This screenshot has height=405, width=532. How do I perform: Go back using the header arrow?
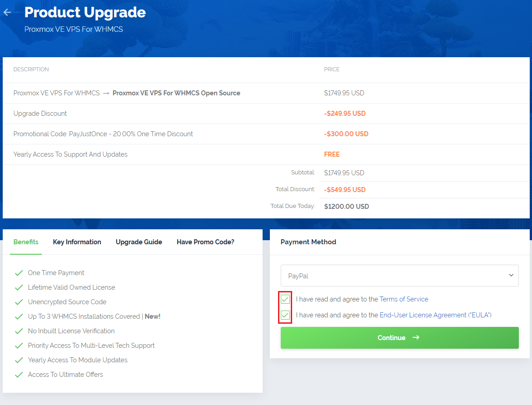7,13
